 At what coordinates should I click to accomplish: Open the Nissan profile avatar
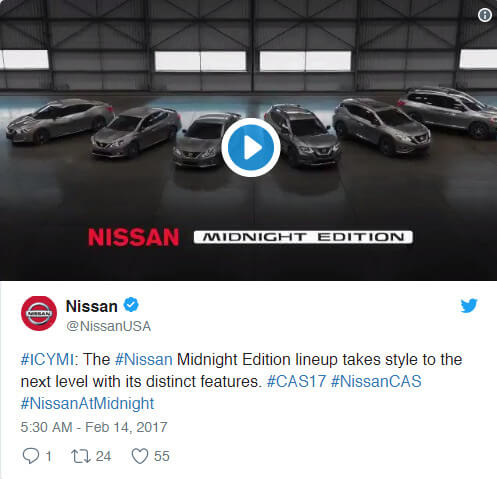coord(39,313)
